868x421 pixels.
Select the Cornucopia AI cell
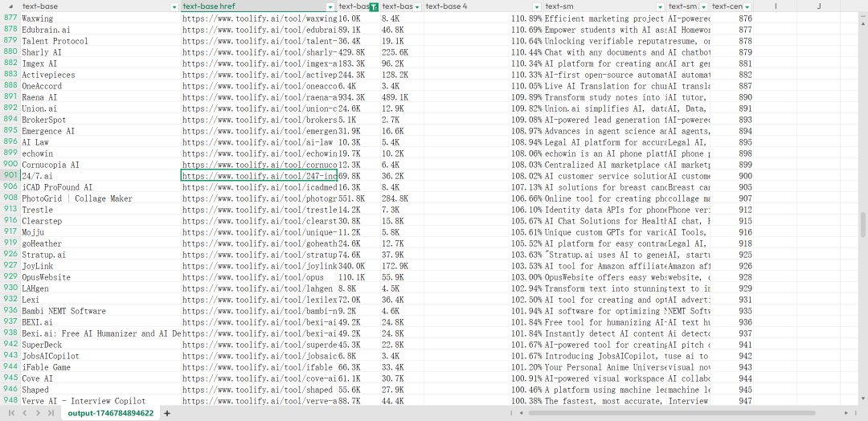[x=100, y=165]
